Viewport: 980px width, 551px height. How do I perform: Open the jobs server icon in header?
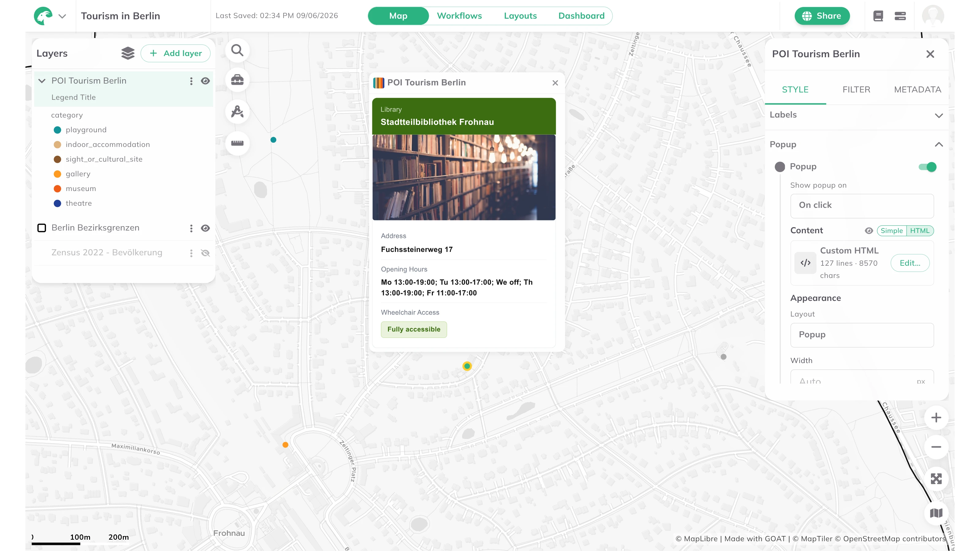[x=900, y=16]
